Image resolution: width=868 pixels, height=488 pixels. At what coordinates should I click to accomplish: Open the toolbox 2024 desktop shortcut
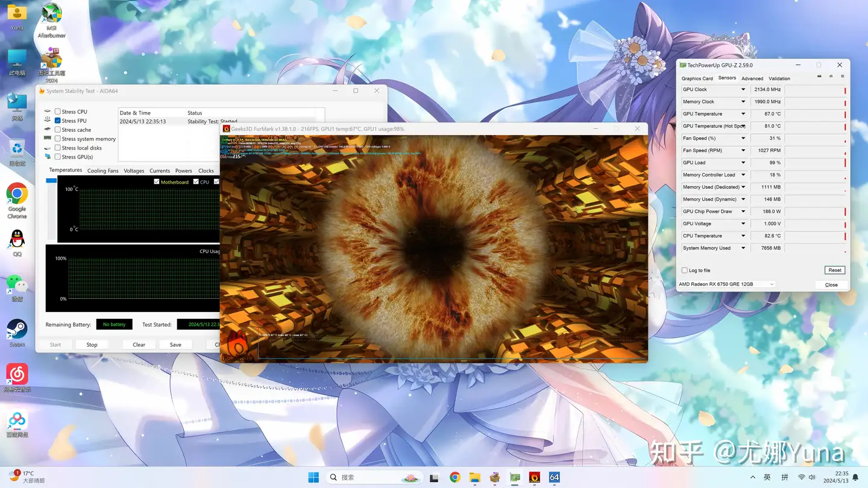pyautogui.click(x=52, y=65)
